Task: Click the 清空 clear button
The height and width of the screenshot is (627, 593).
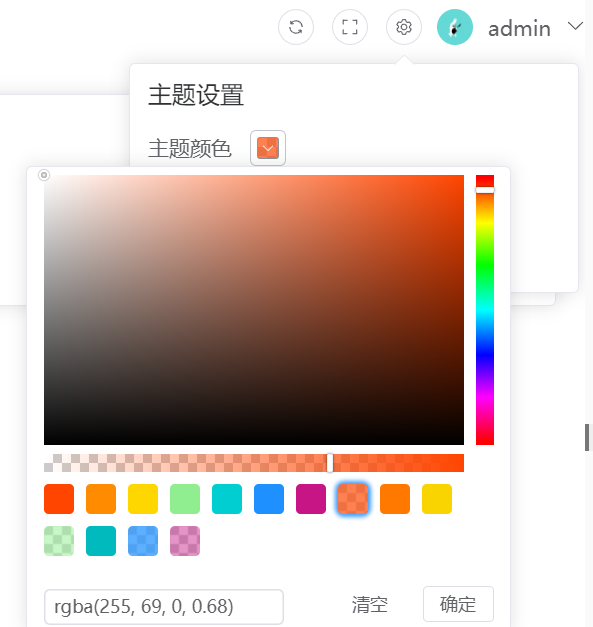Action: tap(370, 605)
